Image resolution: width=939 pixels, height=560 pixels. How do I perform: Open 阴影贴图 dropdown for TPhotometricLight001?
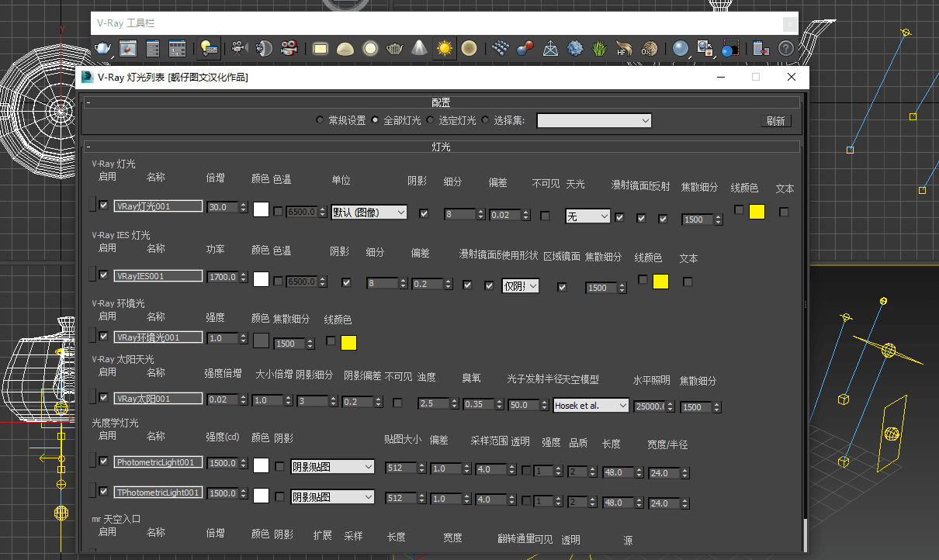point(332,496)
